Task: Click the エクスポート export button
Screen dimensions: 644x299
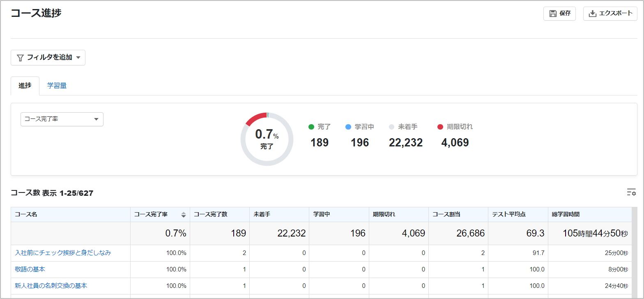Action: (610, 14)
